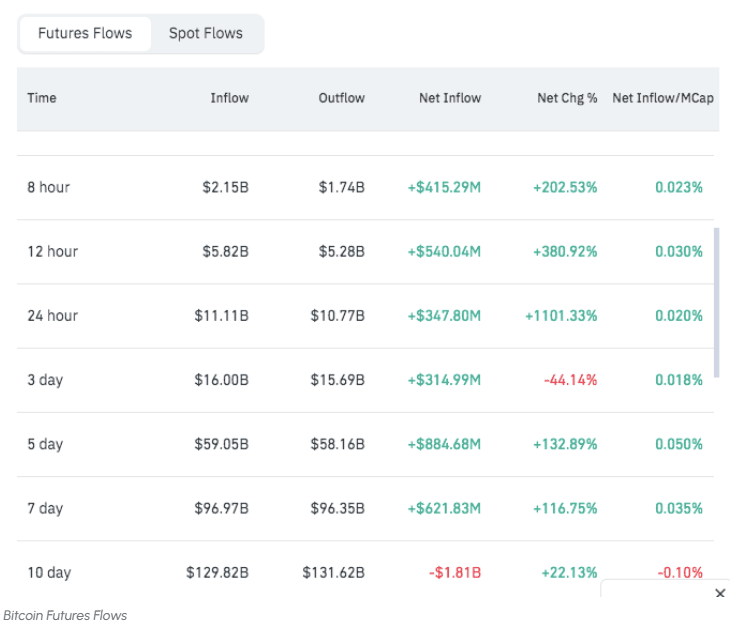Screen dimensions: 736x631
Task: Select the 8 hour row label
Action: pyautogui.click(x=49, y=187)
